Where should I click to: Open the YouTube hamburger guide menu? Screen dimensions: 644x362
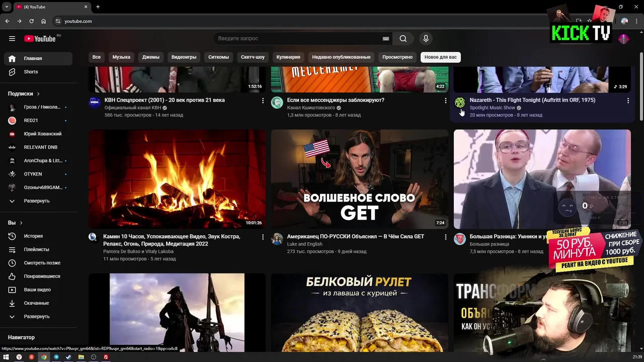[12, 39]
